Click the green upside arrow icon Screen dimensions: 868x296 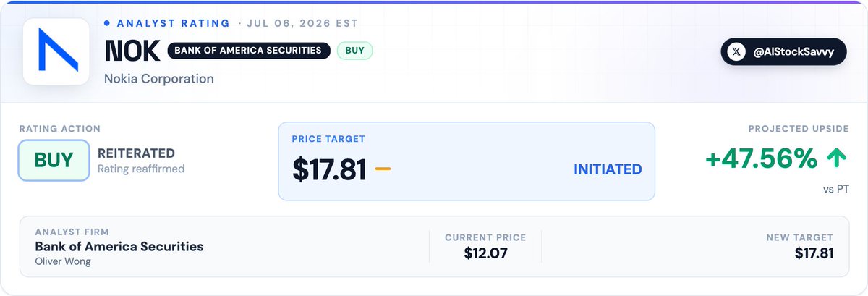(x=838, y=158)
